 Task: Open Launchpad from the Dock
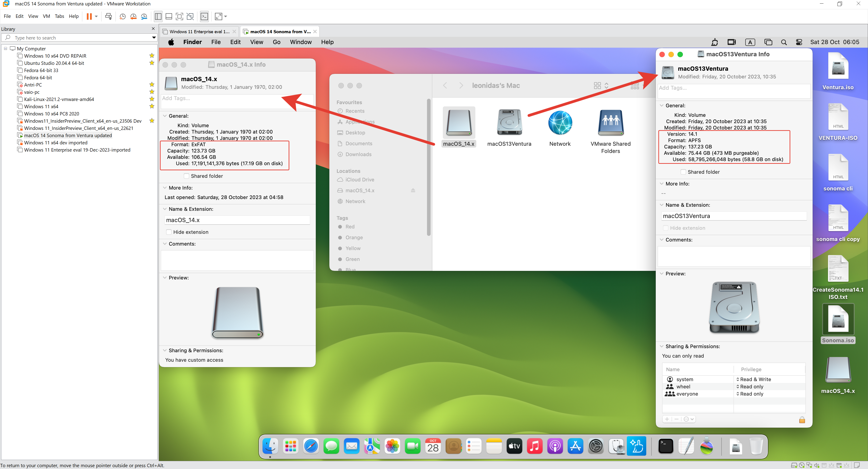click(x=290, y=446)
